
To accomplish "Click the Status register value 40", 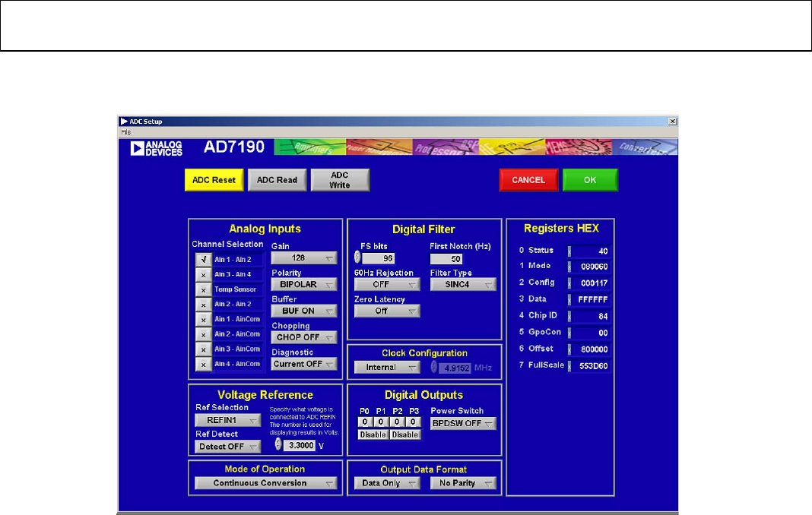I will pyautogui.click(x=591, y=251).
